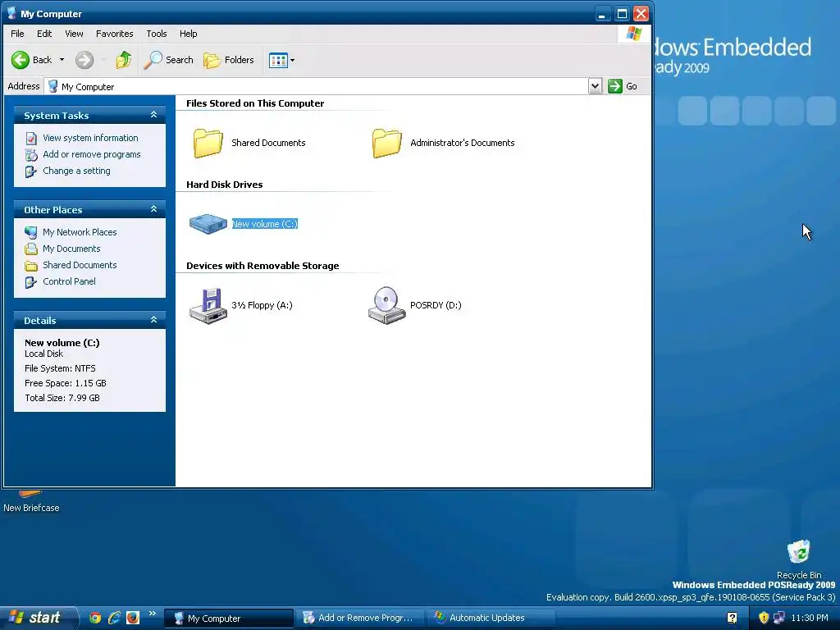Select Administrator's Documents folder icon
This screenshot has width=840, height=630.
387,143
